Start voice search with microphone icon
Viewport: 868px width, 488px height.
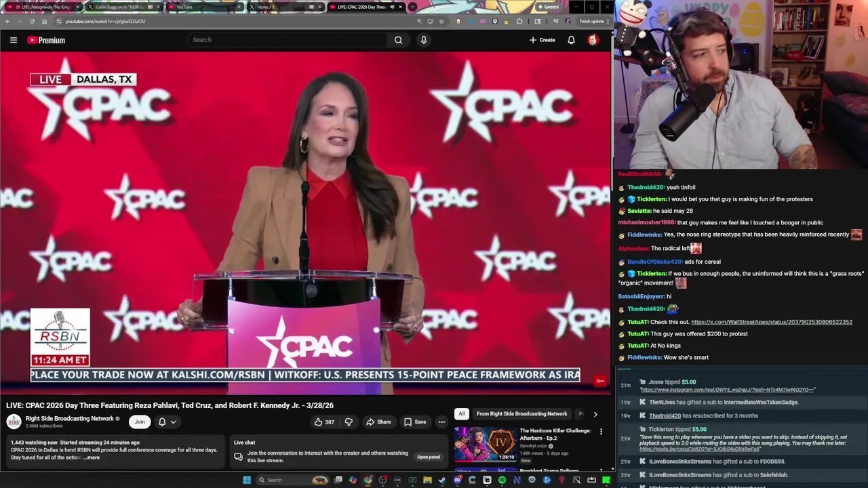(x=424, y=40)
